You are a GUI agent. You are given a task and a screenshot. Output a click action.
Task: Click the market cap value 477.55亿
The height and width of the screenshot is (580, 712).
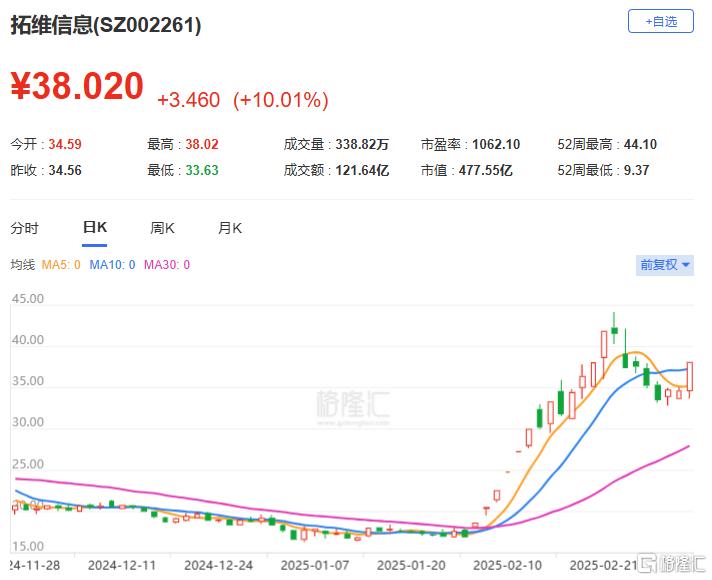point(485,170)
